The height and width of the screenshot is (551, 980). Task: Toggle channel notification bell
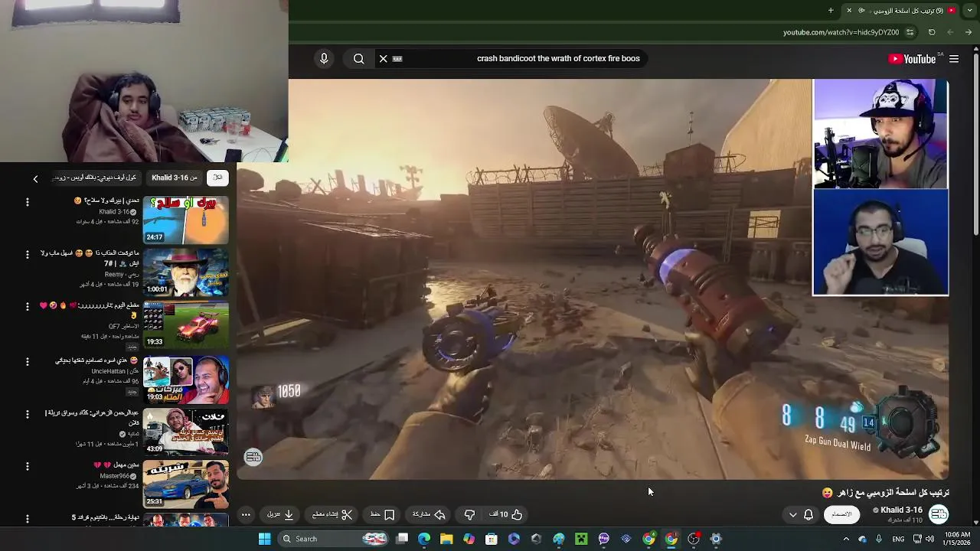coord(808,515)
